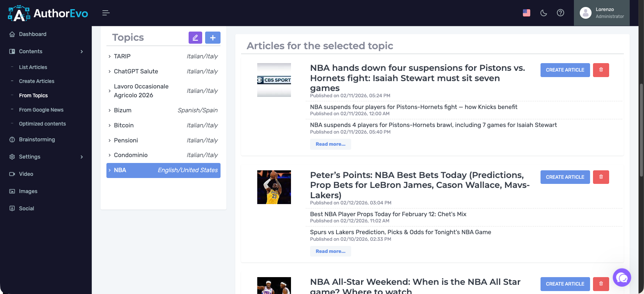This screenshot has height=294, width=644.
Task: Expand Lavoro Occasionale Agricolo 2026 chevron
Action: point(109,91)
